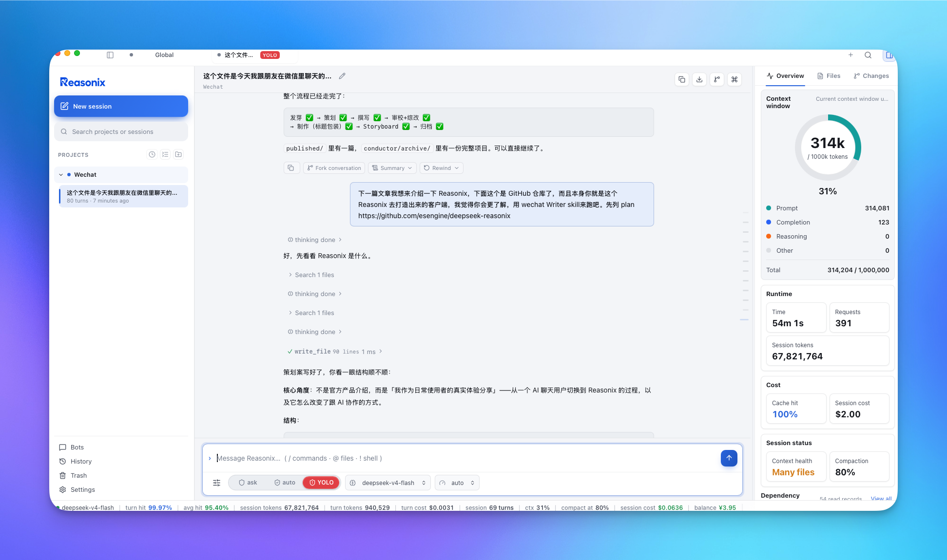Image resolution: width=947 pixels, height=560 pixels.
Task: Open the GitHub link in user message
Action: [434, 216]
